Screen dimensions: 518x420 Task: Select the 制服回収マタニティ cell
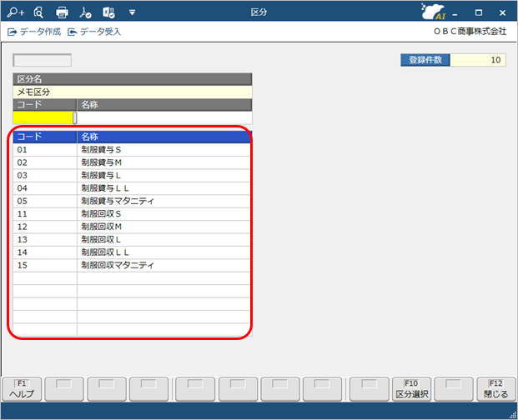[x=163, y=266]
